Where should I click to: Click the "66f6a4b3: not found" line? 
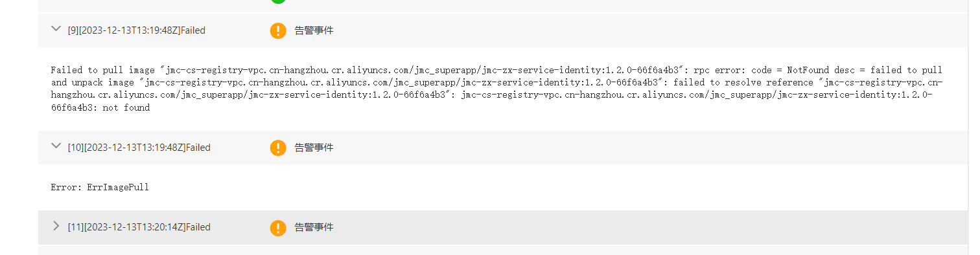click(x=100, y=107)
